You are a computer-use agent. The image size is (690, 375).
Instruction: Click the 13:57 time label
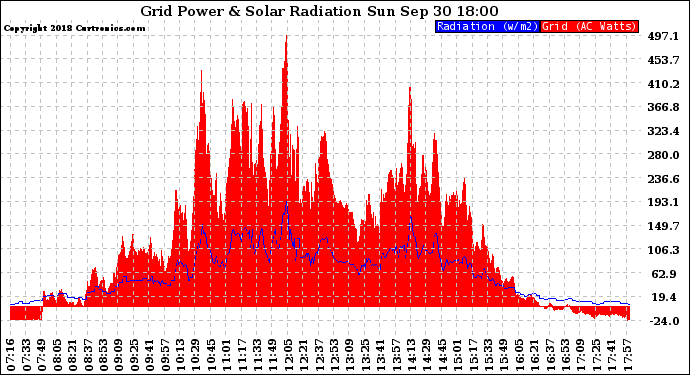point(396,355)
